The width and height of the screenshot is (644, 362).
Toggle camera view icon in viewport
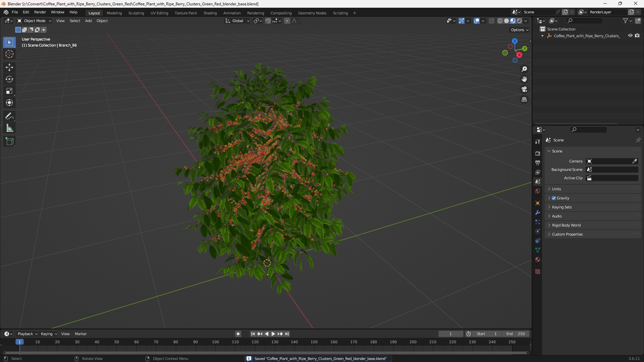[x=524, y=89]
